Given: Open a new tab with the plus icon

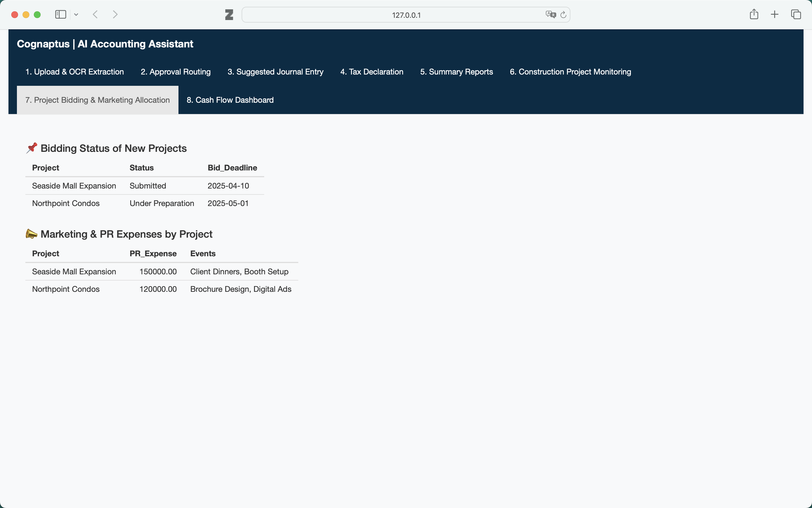Looking at the screenshot, I should coord(775,14).
